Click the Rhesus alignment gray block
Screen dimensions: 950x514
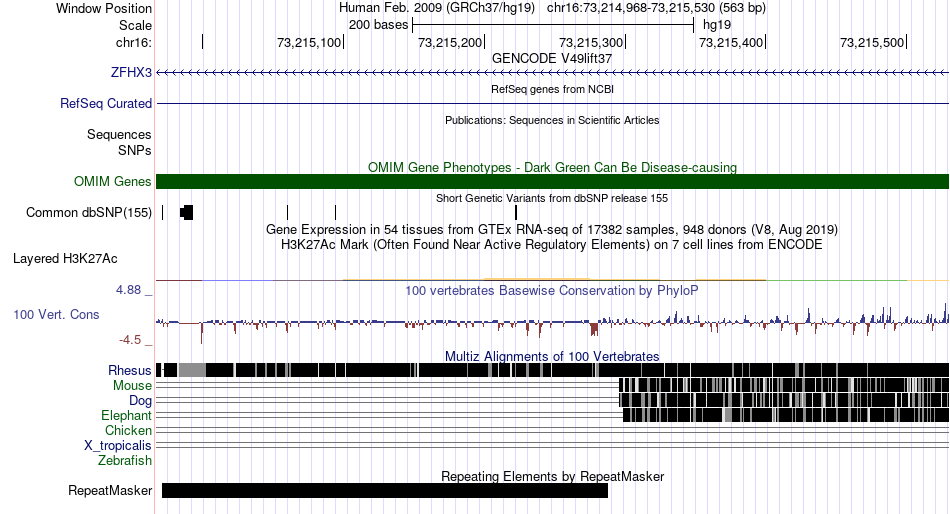(192, 370)
